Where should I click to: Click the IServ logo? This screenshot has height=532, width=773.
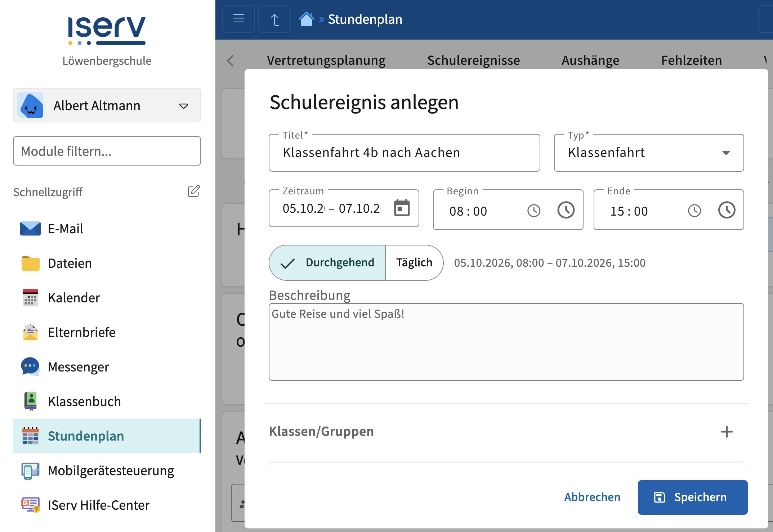(x=107, y=31)
